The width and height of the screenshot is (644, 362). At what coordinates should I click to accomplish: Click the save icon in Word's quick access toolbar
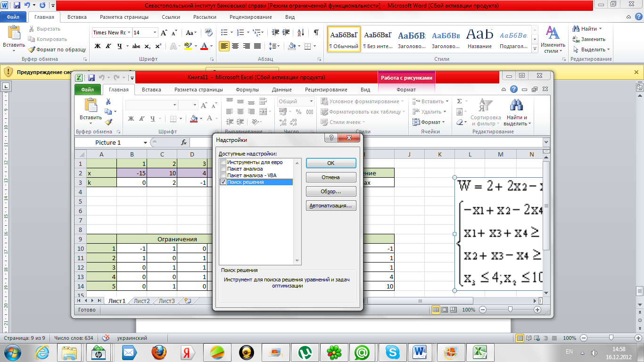point(17,6)
